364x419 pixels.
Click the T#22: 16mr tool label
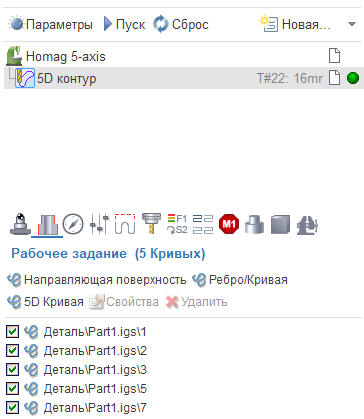(x=290, y=79)
